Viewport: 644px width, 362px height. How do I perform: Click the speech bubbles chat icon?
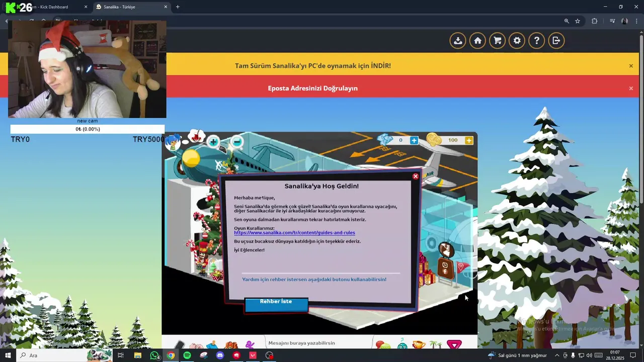(383, 345)
